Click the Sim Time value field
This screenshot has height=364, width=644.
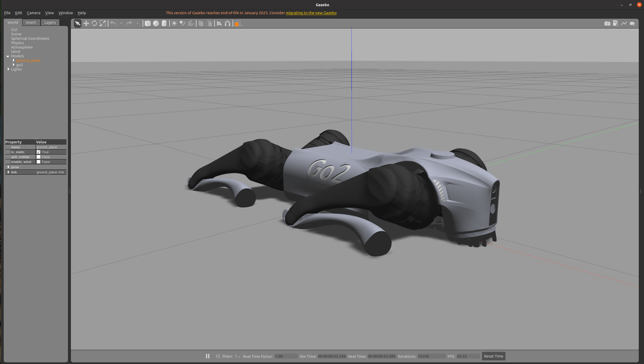[332, 356]
